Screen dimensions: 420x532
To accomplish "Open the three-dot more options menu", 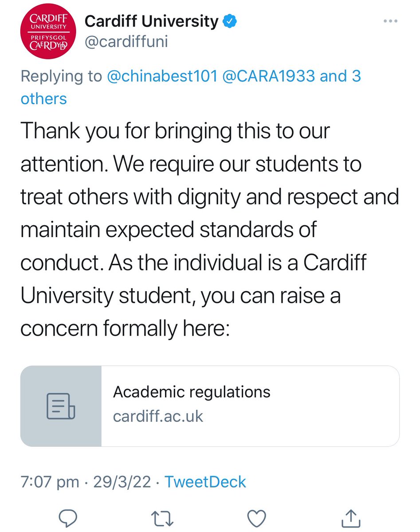I will click(x=390, y=22).
